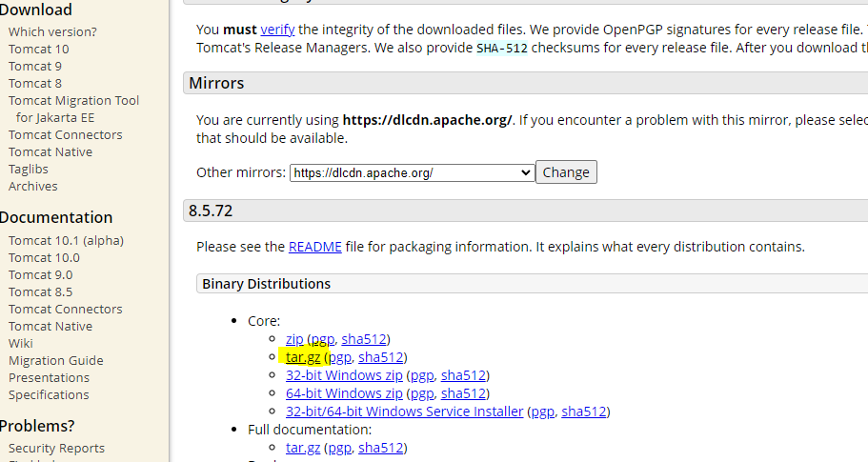868x462 pixels.
Task: Open Tomcat Native under Documentation
Action: click(x=50, y=327)
